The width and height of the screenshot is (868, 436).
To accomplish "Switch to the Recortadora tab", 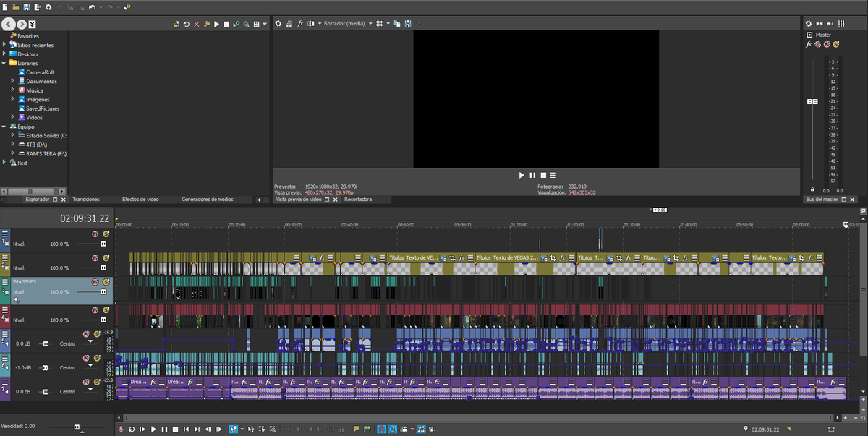I will pyautogui.click(x=359, y=199).
